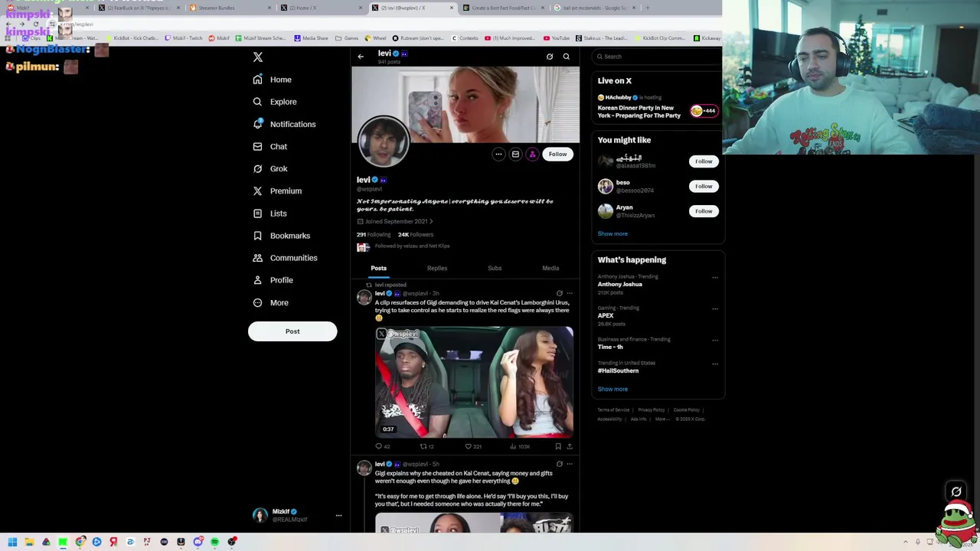This screenshot has width=980, height=551.
Task: Click the Grok icon on the 3h post
Action: click(559, 294)
